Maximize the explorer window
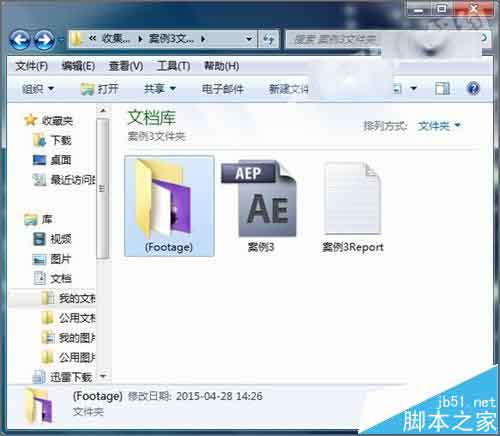The width and height of the screenshot is (500, 436). click(442, 9)
